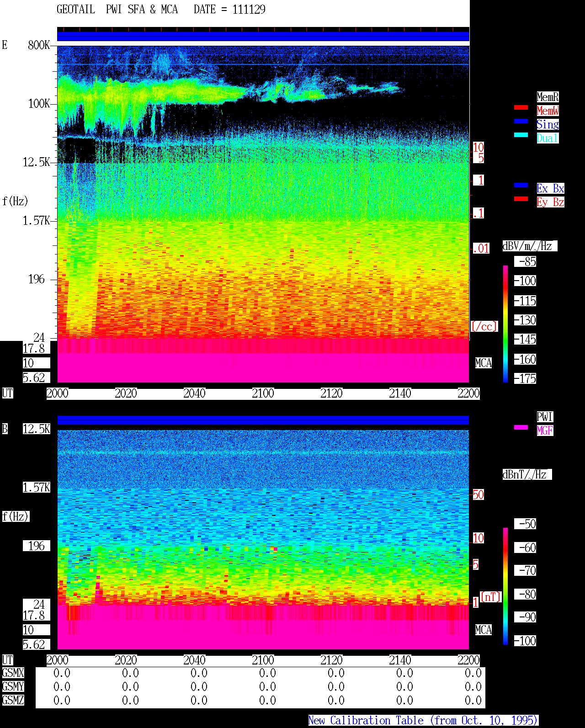Click the dBV/m/√Hz color scale bar
This screenshot has width=585, height=728.
click(505, 324)
